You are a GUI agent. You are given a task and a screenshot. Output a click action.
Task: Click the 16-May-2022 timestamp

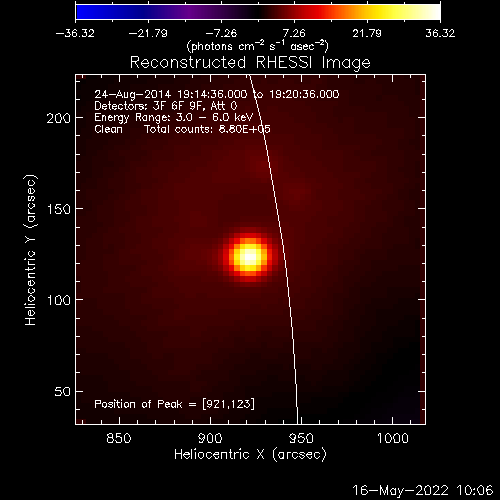click(x=422, y=490)
